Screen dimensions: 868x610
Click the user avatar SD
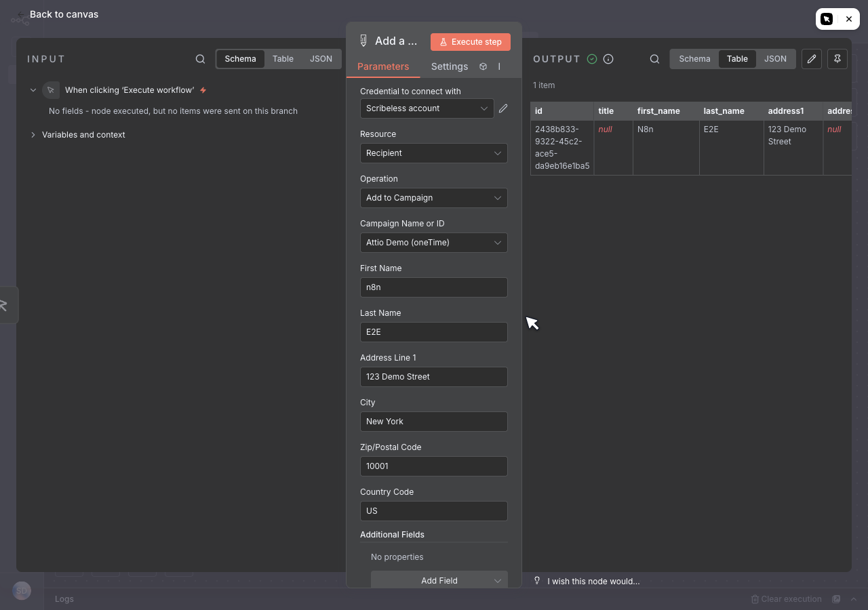[x=22, y=591]
